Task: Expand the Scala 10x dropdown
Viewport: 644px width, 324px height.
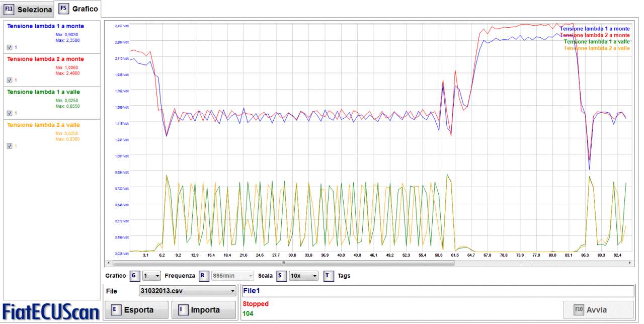Action: click(x=304, y=276)
